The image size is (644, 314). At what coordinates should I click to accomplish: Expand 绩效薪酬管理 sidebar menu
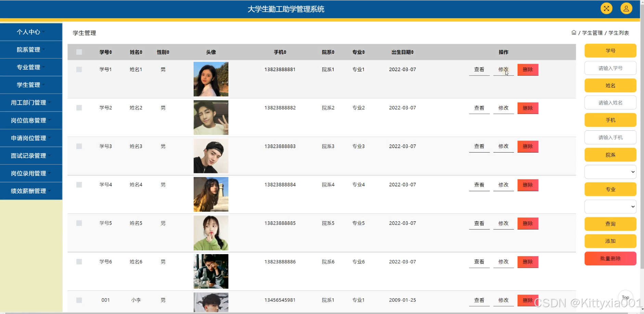(x=31, y=191)
